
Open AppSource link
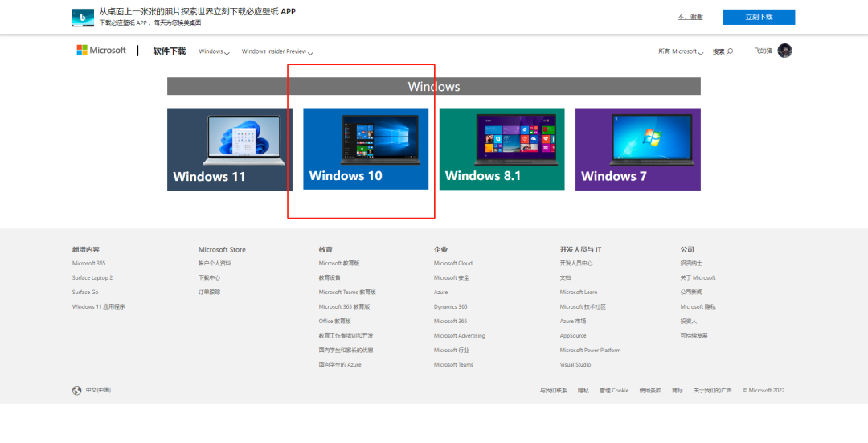click(x=573, y=335)
